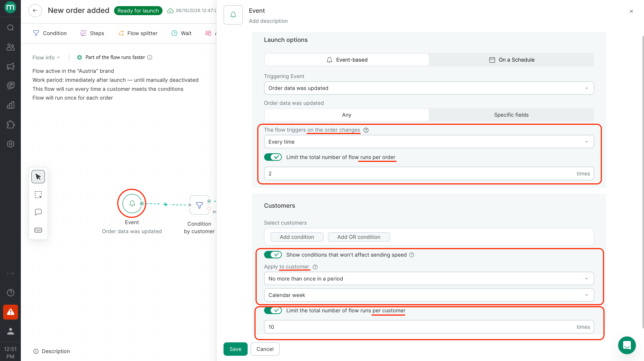Open the reports bar chart icon
This screenshot has height=361, width=644.
10,105
